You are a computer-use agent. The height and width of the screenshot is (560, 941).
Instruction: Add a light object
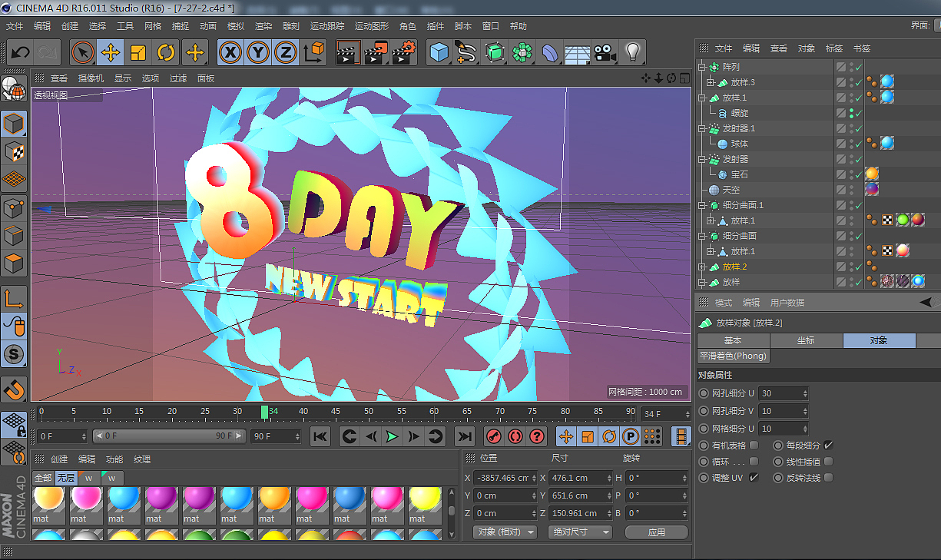[632, 53]
